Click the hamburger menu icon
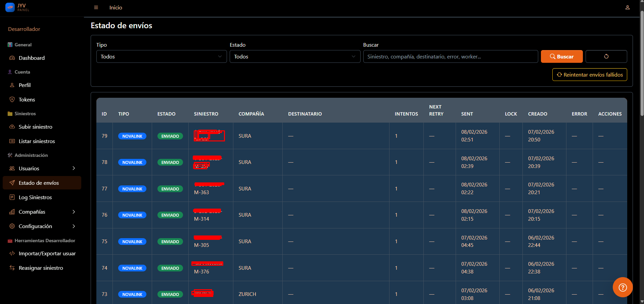Viewport: 644px width, 304px height. point(96,7)
